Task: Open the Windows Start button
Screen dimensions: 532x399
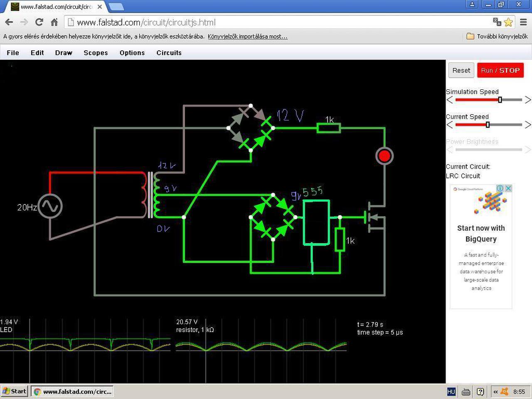Action: pyautogui.click(x=14, y=391)
